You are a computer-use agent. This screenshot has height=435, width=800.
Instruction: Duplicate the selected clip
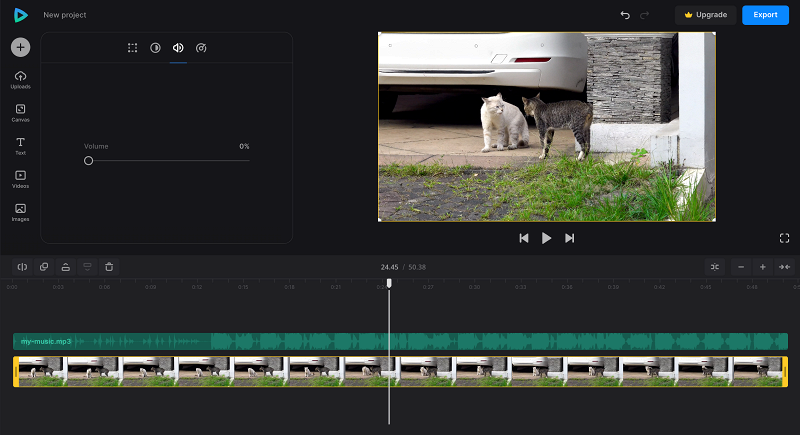click(x=44, y=267)
